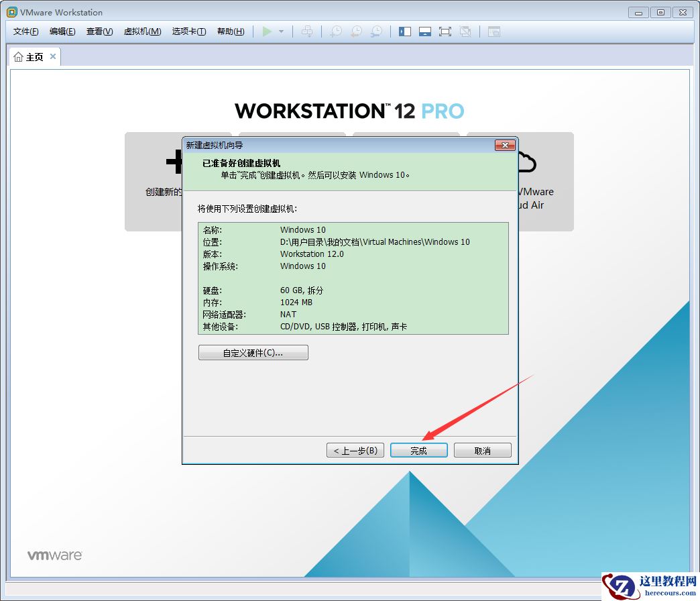Screen dimensions: 700x601
Task: Open the snapshot manager icon
Action: [x=376, y=31]
